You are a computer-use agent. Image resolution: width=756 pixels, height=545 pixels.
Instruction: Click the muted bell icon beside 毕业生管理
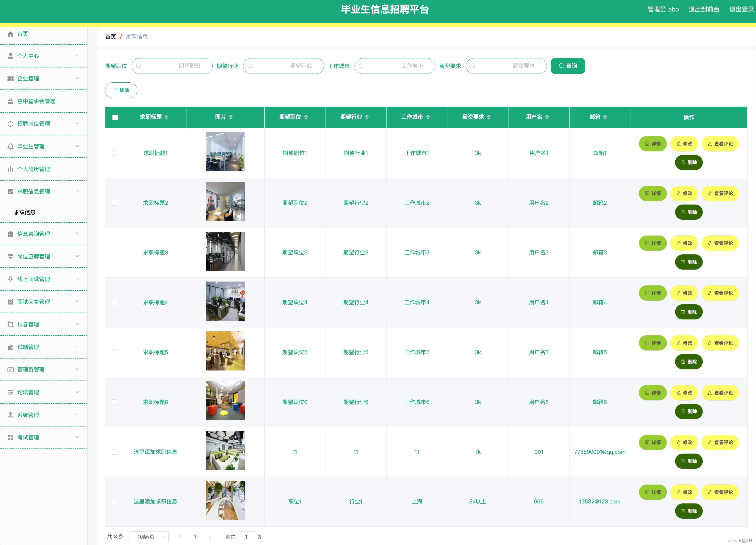point(10,146)
